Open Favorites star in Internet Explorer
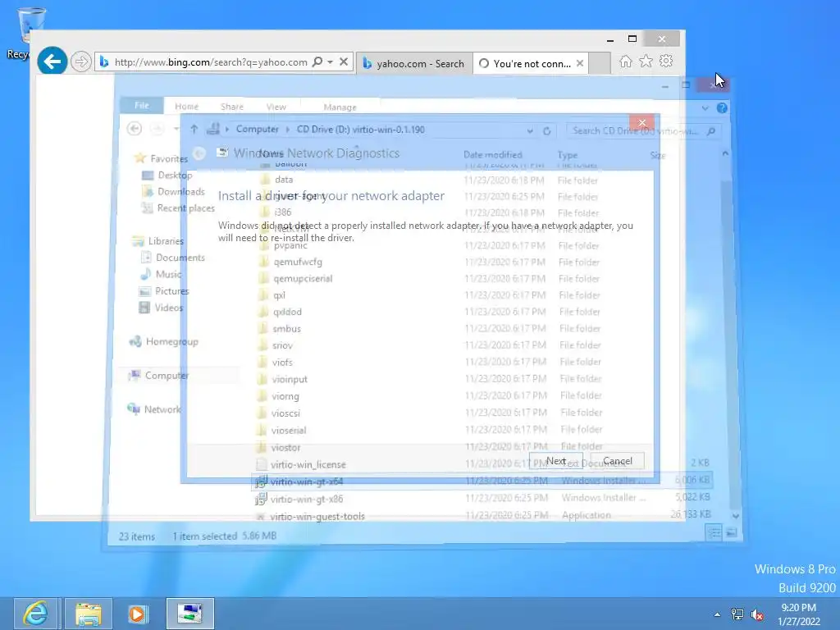Viewport: 840px width, 630px height. [646, 61]
